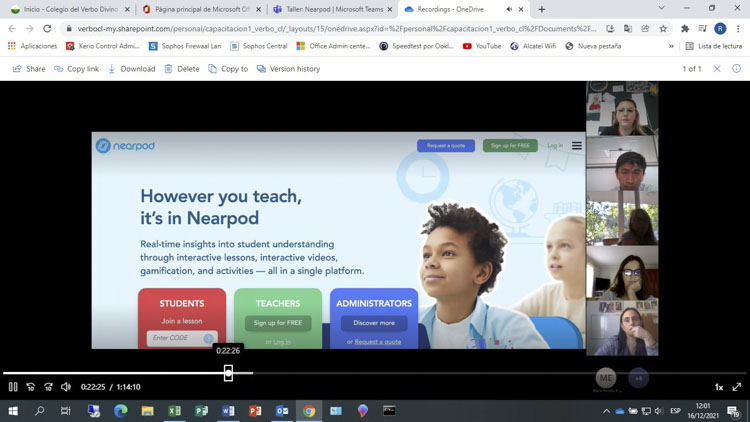The width and height of the screenshot is (750, 422).
Task: Open the Chrome extensions puzzle icon
Action: click(x=685, y=29)
